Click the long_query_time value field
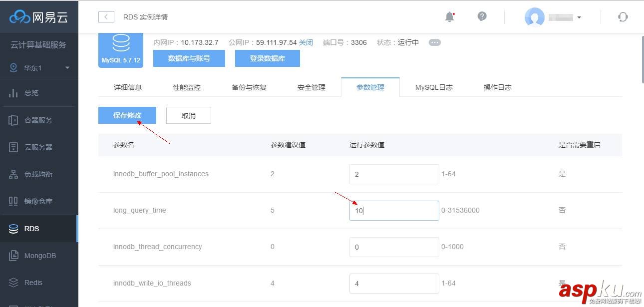The height and width of the screenshot is (307, 644). tap(394, 211)
